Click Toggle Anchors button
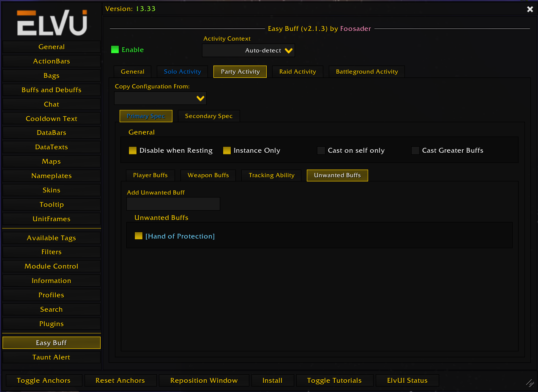The height and width of the screenshot is (392, 538). pyautogui.click(x=44, y=381)
